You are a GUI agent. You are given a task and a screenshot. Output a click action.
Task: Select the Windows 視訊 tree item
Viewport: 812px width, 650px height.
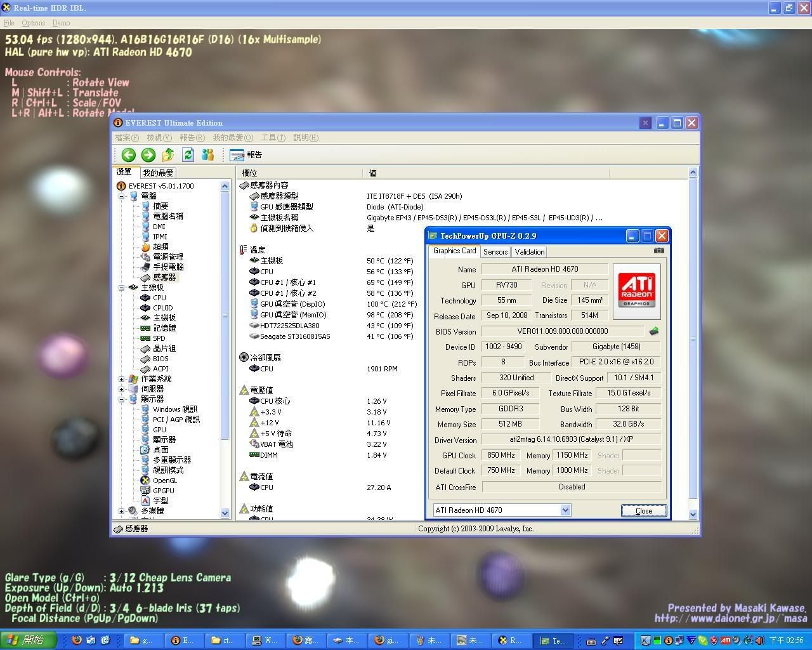[175, 409]
